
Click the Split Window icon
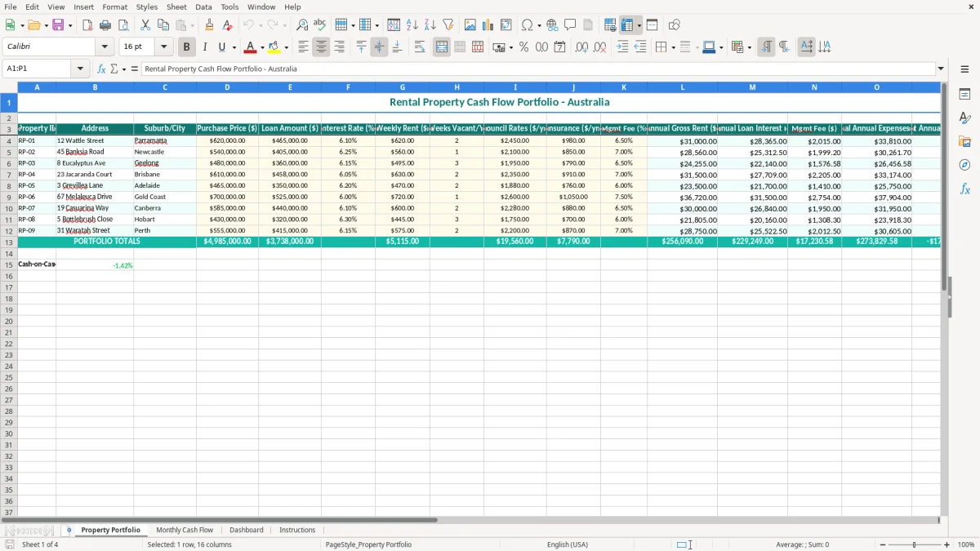[x=652, y=25]
